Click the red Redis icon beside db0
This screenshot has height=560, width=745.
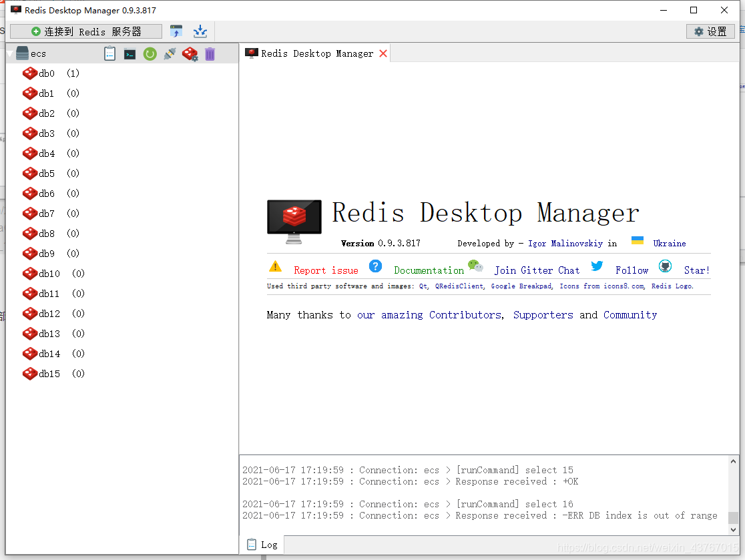coord(30,73)
